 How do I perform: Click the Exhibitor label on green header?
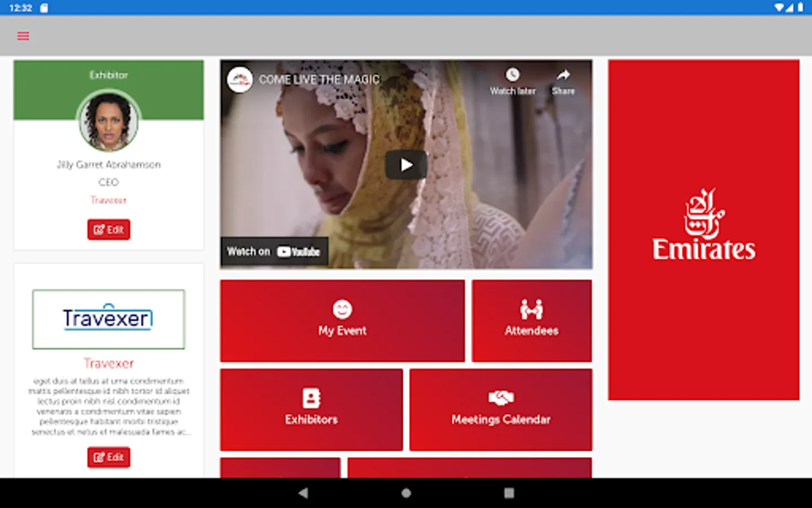pos(108,75)
